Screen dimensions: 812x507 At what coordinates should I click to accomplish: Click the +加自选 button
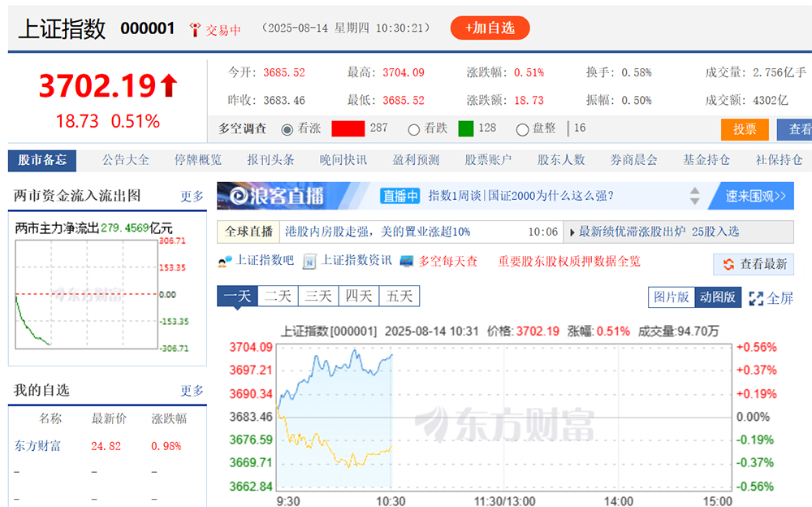(x=490, y=28)
